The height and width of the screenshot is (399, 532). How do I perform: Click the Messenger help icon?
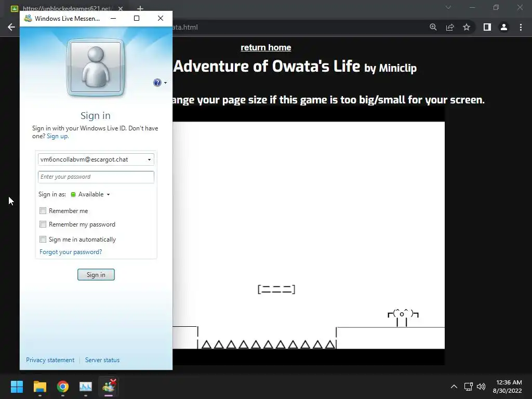157,83
